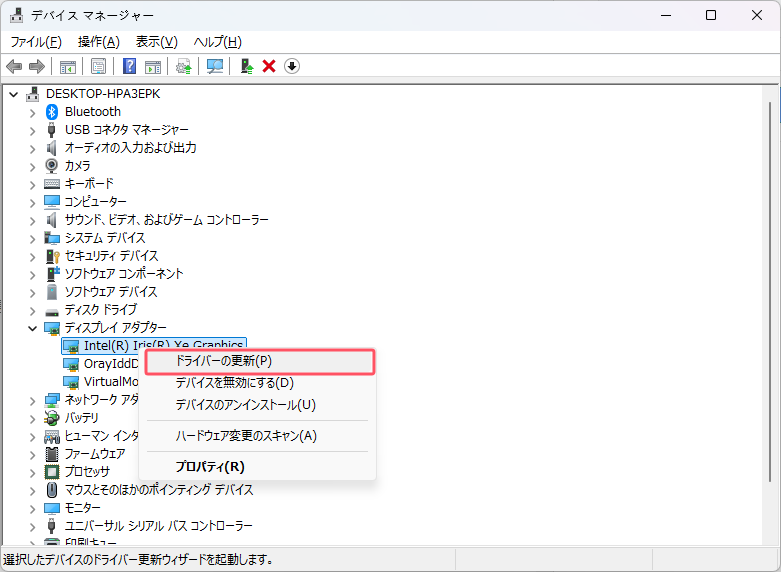Viewport: 781px width, 572px height.
Task: Expand オーディオの入力および出力 node
Action: 32,149
